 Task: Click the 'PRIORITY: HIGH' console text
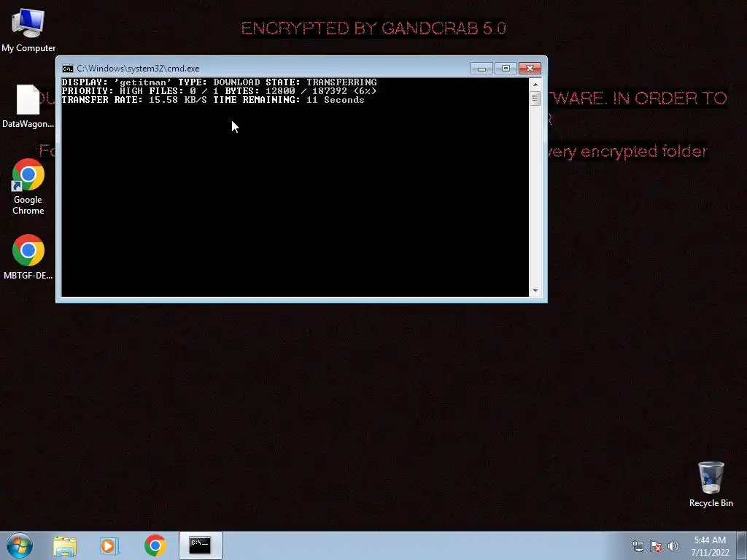102,91
